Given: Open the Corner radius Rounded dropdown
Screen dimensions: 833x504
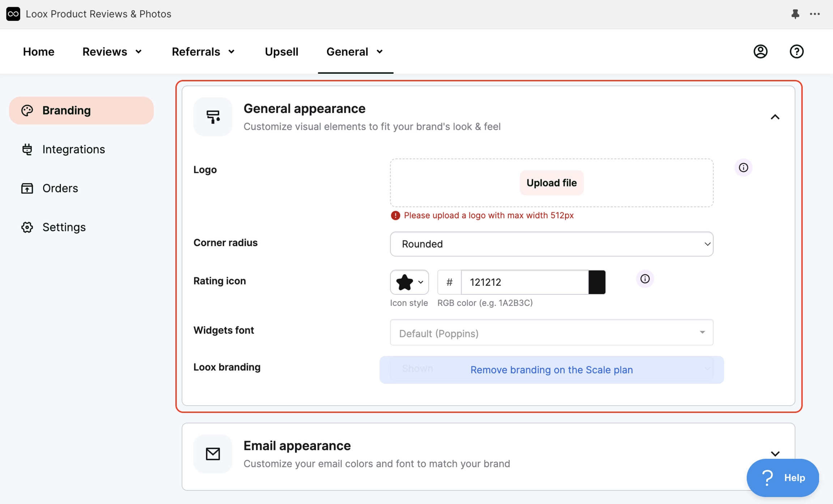Looking at the screenshot, I should click(551, 244).
